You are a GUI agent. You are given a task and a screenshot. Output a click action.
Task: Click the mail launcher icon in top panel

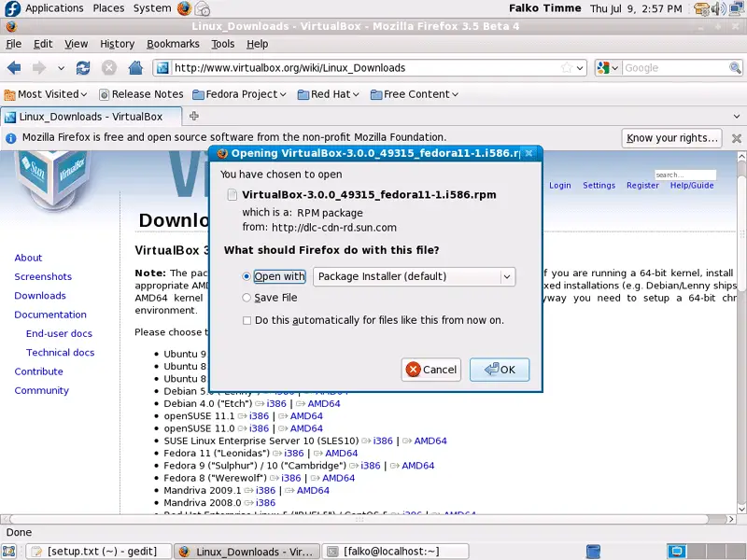click(x=203, y=8)
